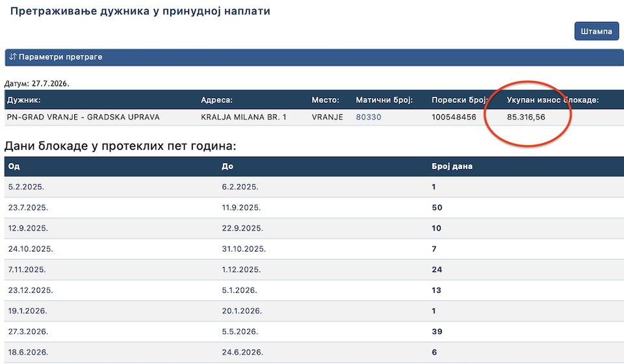Image resolution: width=624 pixels, height=364 pixels.
Task: Click the Штампа print button
Action: pos(596,31)
